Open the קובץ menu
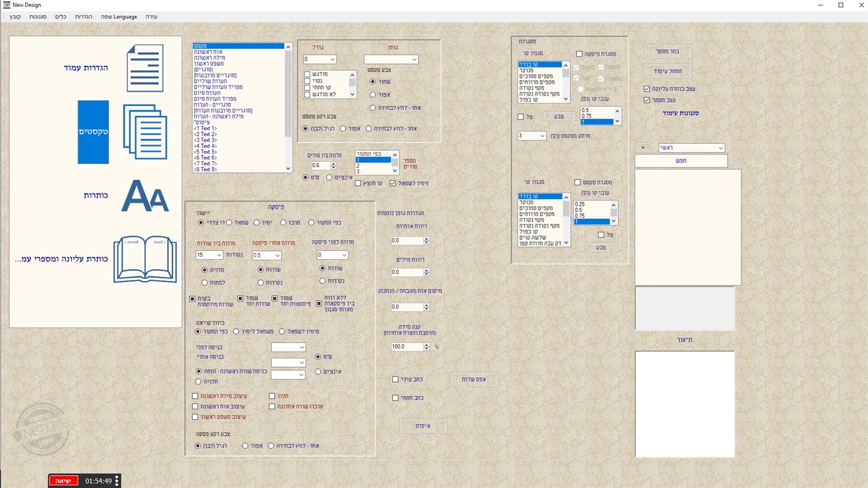The height and width of the screenshot is (488, 868). coord(16,17)
